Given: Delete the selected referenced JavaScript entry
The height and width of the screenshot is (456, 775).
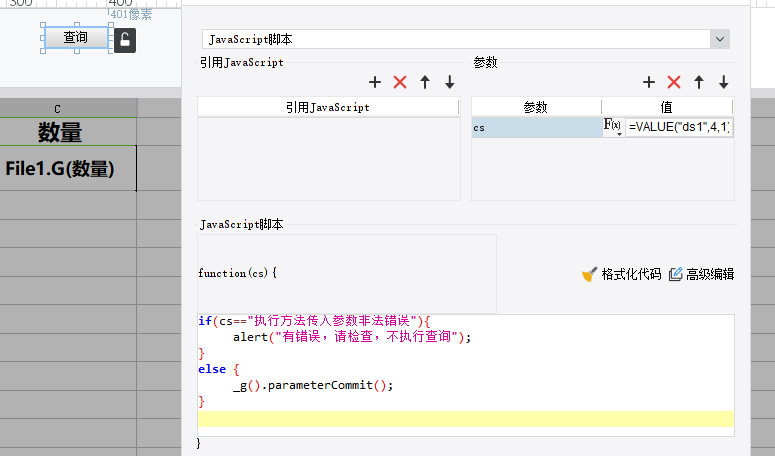Looking at the screenshot, I should coord(400,82).
